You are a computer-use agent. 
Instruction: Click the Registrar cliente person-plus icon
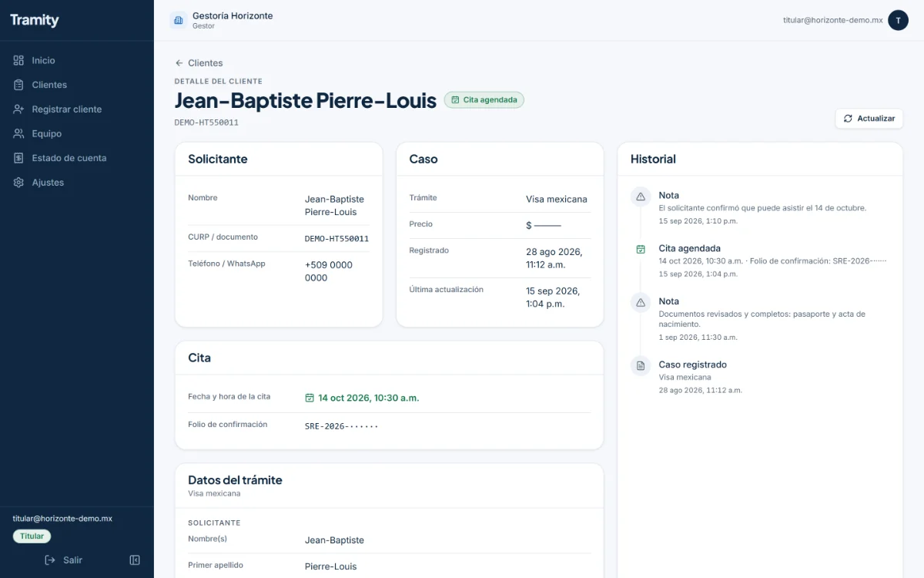(x=18, y=109)
